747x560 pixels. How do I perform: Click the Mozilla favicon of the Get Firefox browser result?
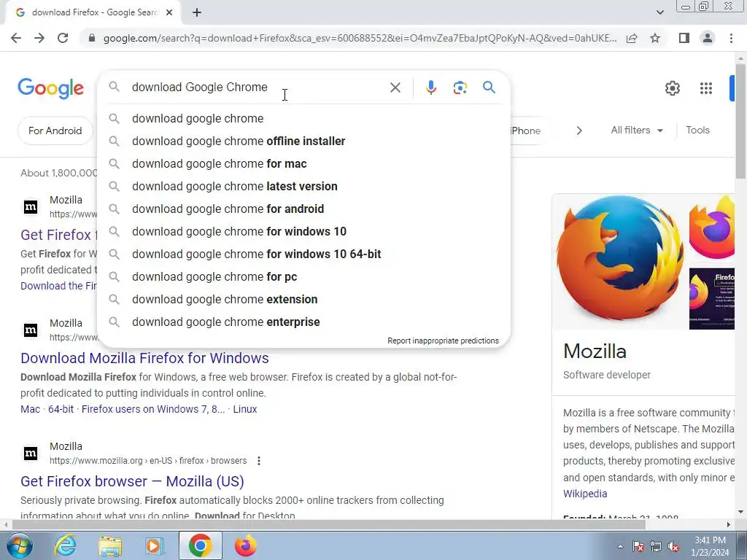(31, 454)
